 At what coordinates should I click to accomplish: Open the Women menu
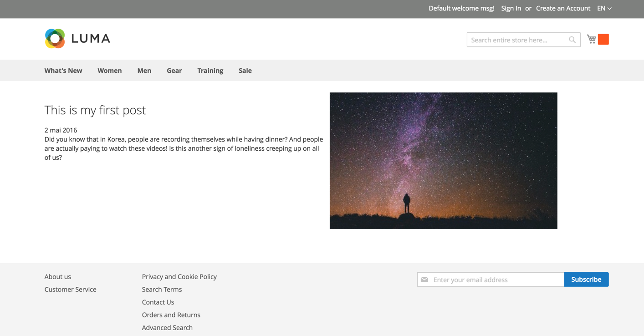[x=110, y=71]
